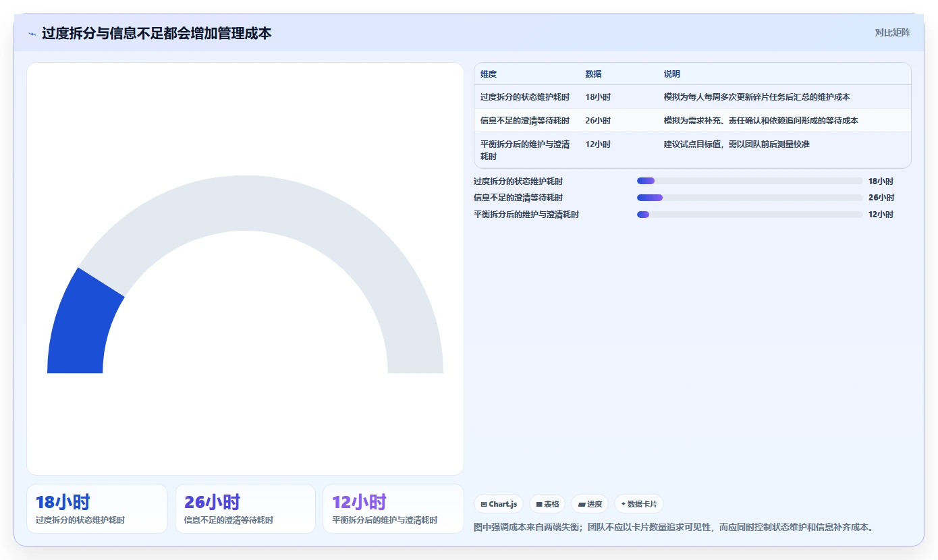938x560 pixels.
Task: Click the Chart.js tag
Action: [499, 504]
